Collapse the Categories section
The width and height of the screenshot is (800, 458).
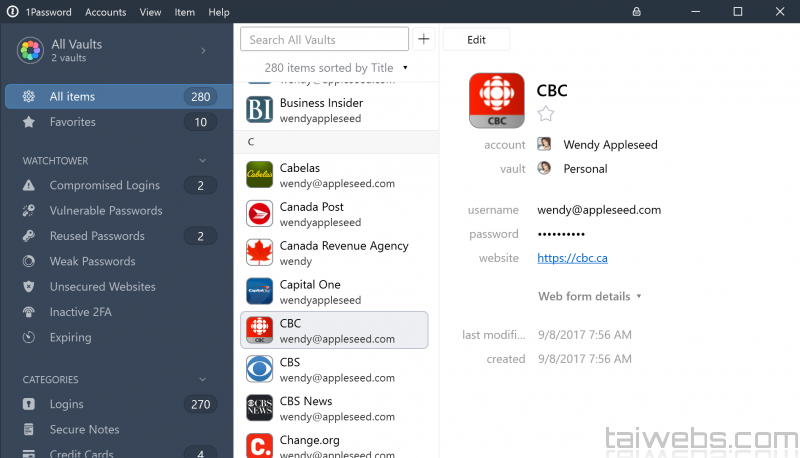click(x=203, y=380)
